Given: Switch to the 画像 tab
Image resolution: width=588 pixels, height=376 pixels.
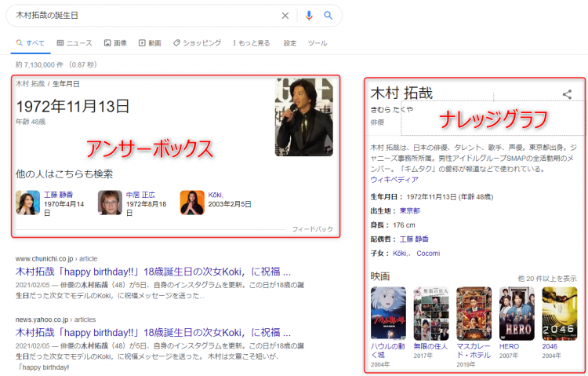Looking at the screenshot, I should (x=115, y=43).
